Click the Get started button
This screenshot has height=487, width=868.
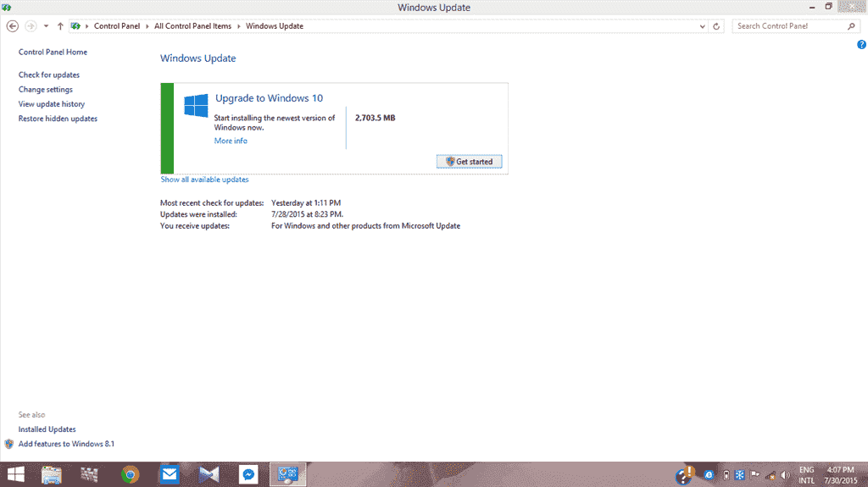pos(469,162)
